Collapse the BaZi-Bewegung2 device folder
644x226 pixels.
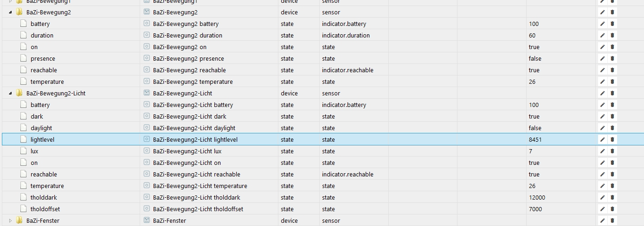[11, 12]
